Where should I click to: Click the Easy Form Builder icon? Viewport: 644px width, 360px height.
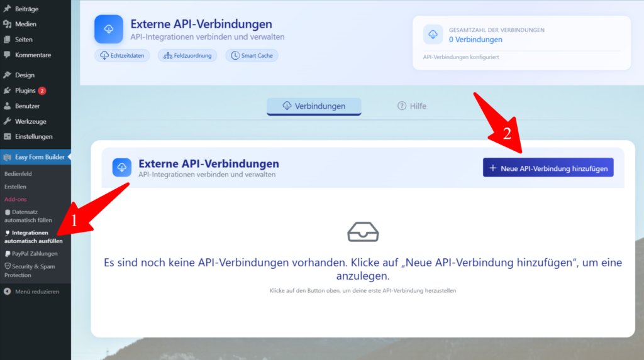pyautogui.click(x=7, y=157)
